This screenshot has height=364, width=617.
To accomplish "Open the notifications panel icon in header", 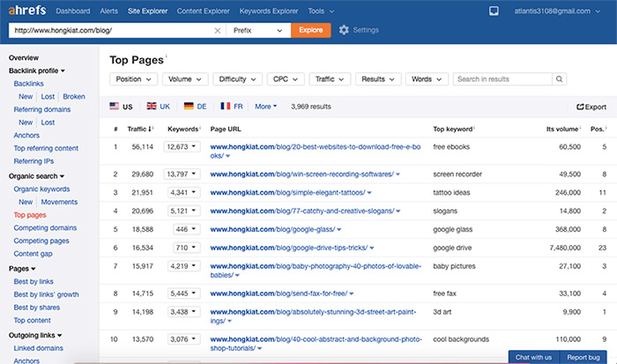I will [494, 11].
